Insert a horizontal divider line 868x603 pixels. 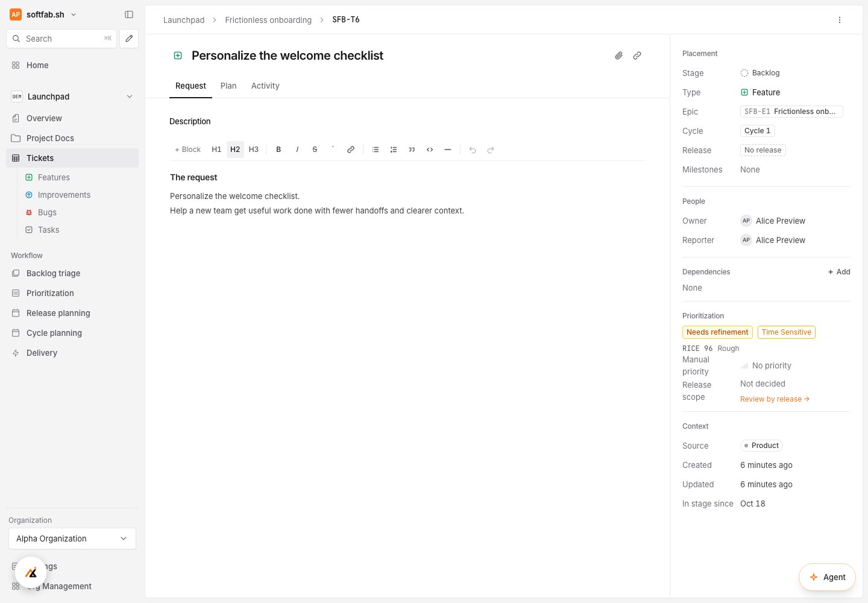(448, 150)
